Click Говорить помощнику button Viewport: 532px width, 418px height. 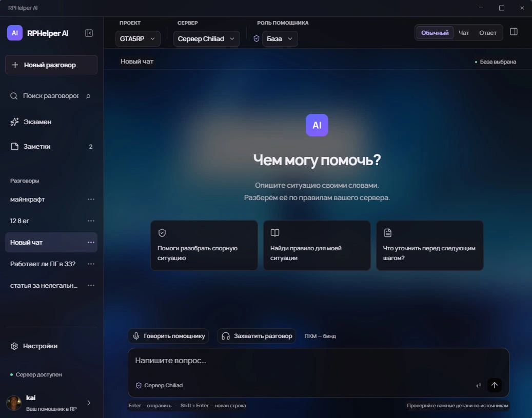click(x=168, y=336)
